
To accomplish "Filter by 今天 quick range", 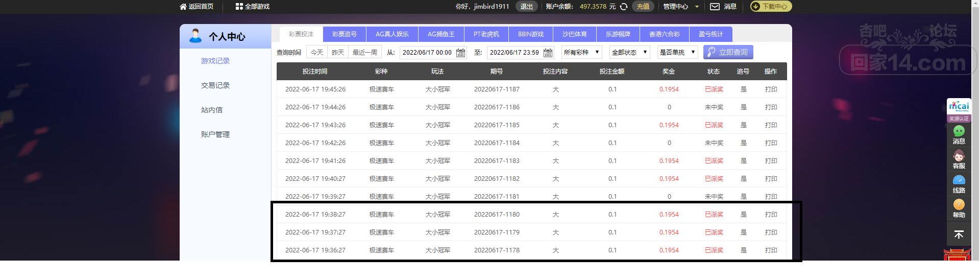I will 317,52.
